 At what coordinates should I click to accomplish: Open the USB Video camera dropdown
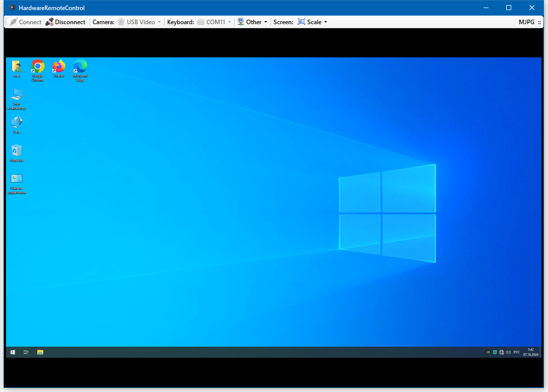click(x=140, y=22)
